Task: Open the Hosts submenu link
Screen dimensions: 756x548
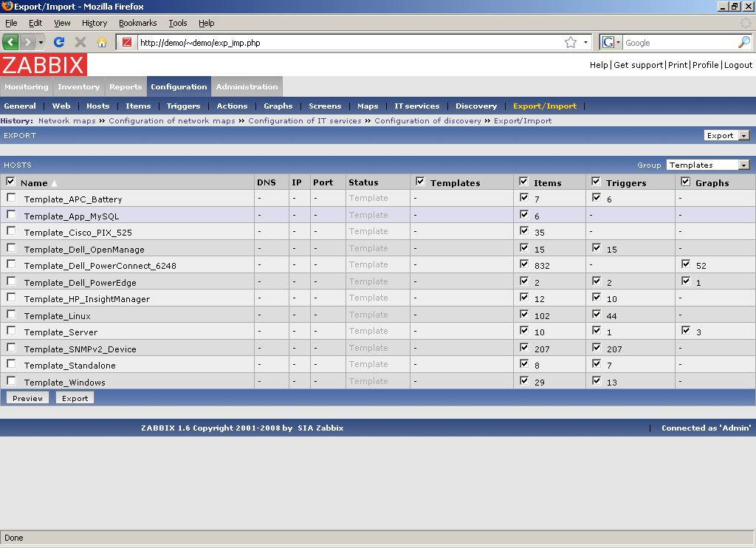Action: pyautogui.click(x=98, y=106)
